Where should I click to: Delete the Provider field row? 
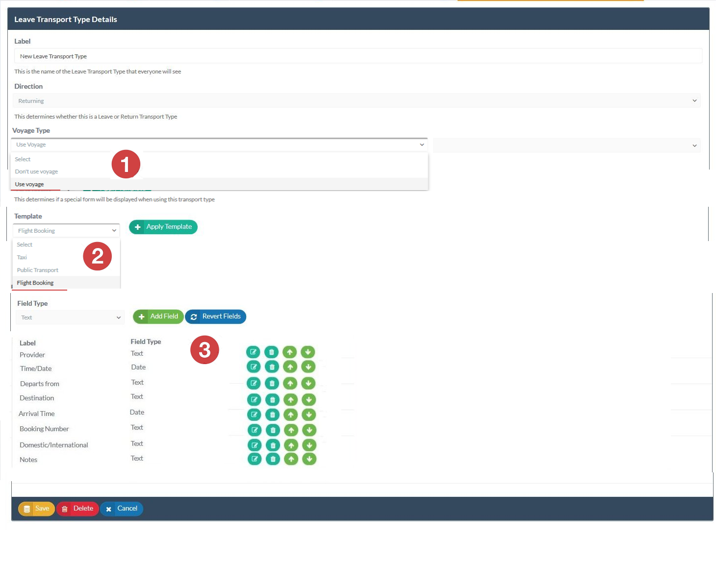click(x=271, y=352)
